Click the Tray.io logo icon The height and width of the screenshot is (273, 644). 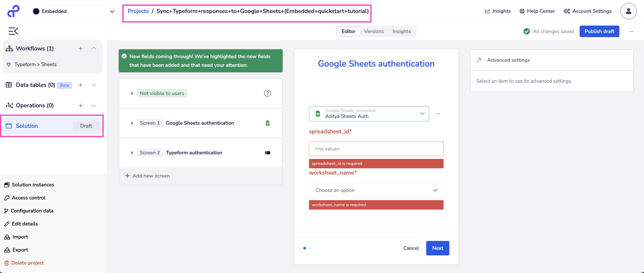coord(13,11)
